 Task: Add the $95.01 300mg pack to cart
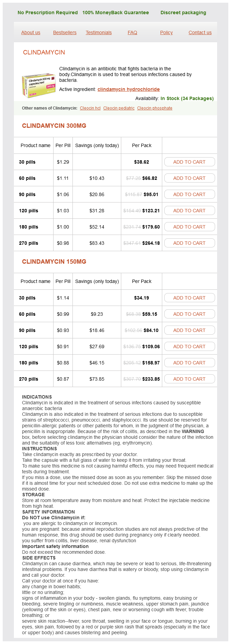point(189,194)
